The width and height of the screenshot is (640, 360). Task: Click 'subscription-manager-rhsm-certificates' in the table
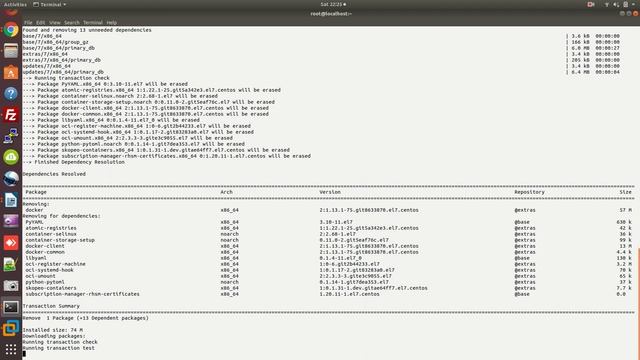pos(82,294)
